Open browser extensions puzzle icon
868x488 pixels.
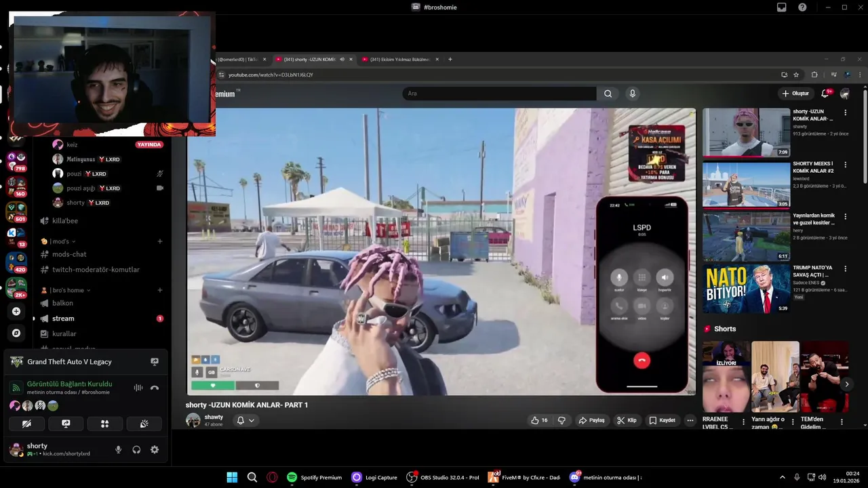[814, 75]
